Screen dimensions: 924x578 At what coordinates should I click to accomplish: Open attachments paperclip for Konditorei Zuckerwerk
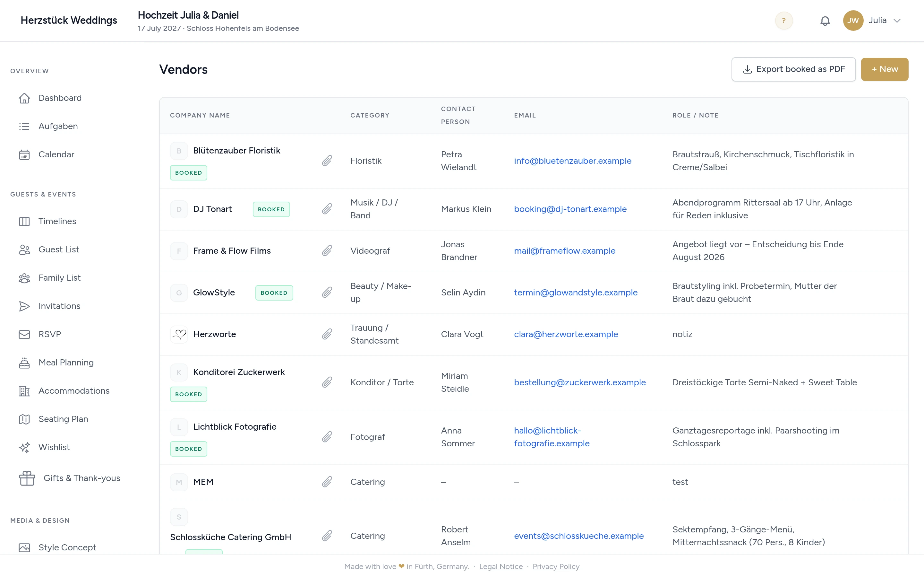[x=327, y=382]
